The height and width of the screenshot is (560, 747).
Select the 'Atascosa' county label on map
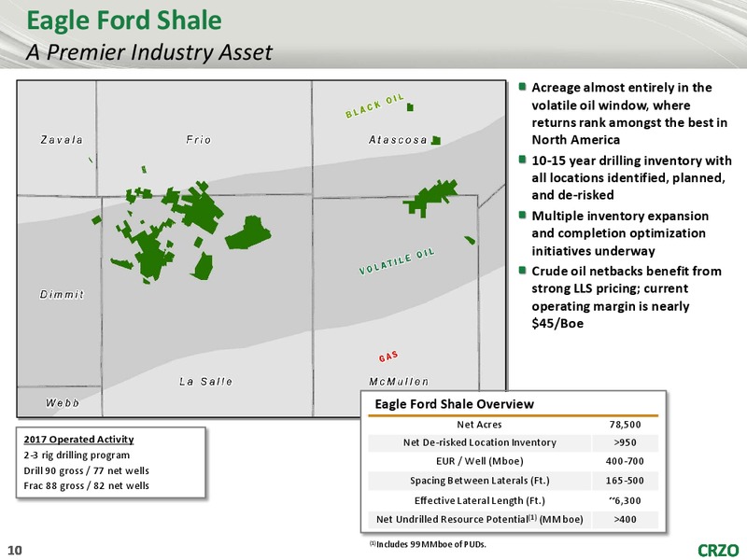[398, 140]
